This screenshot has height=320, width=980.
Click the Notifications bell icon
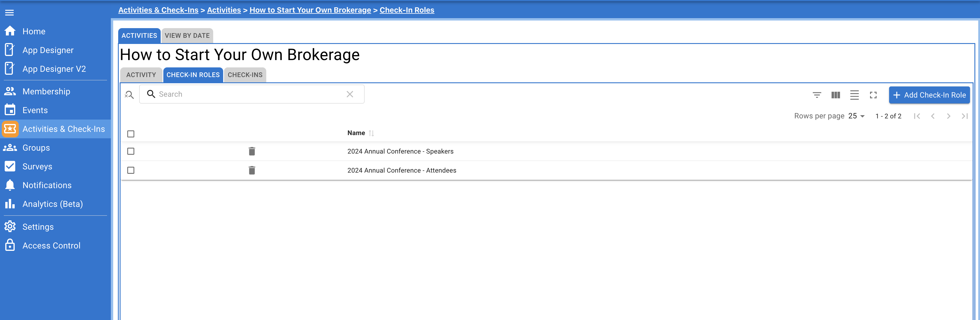(10, 185)
